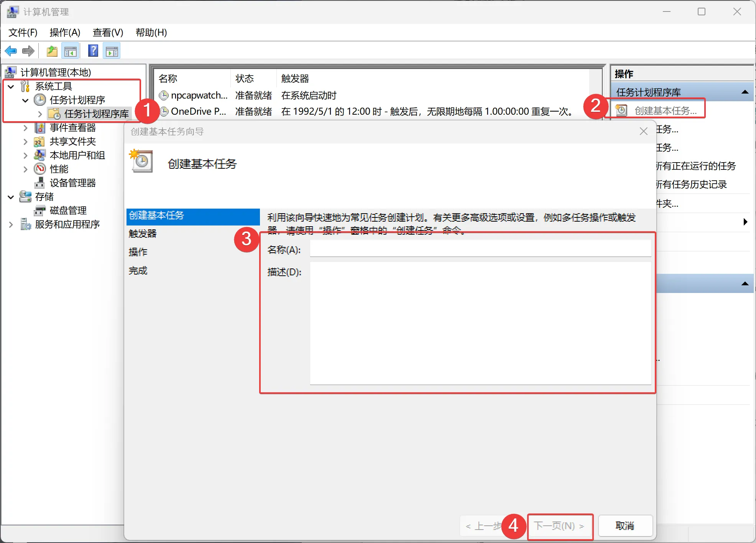Expand the 事件查看器 tree node

tap(25, 128)
